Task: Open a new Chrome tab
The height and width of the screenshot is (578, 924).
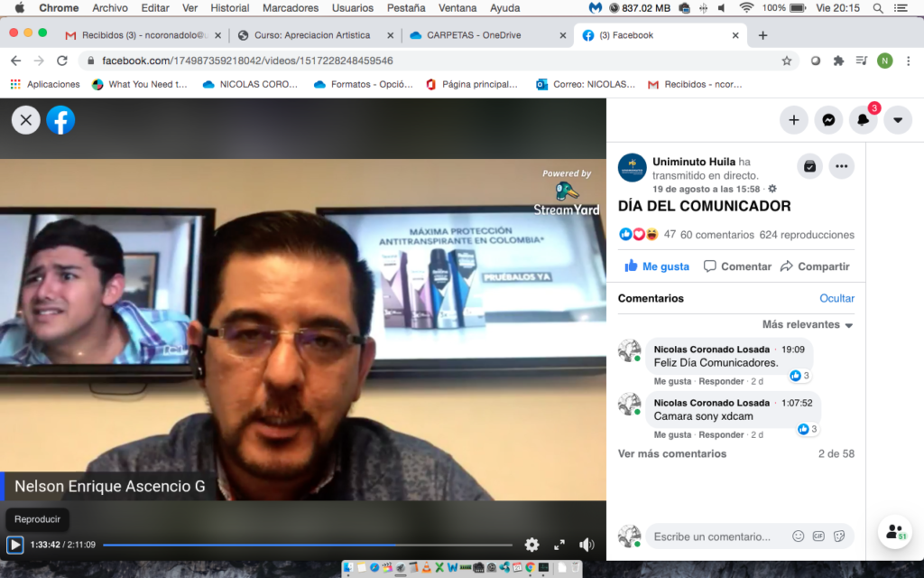Action: [x=762, y=35]
